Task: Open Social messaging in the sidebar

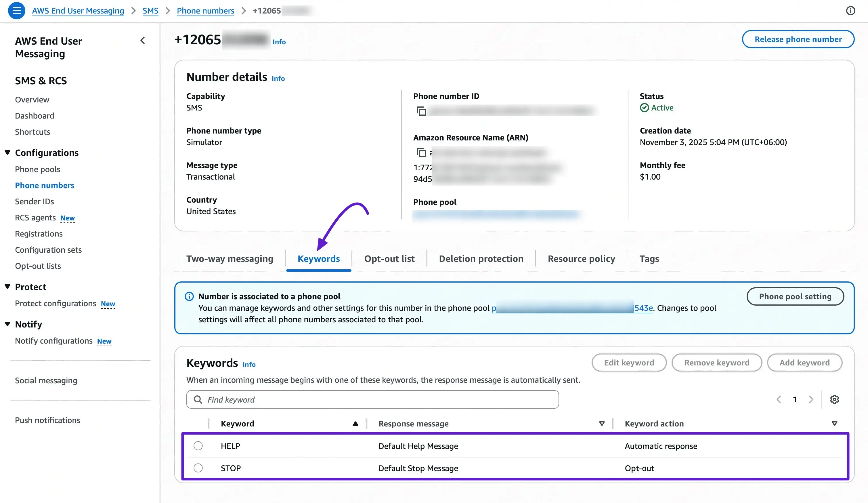Action: (x=46, y=381)
